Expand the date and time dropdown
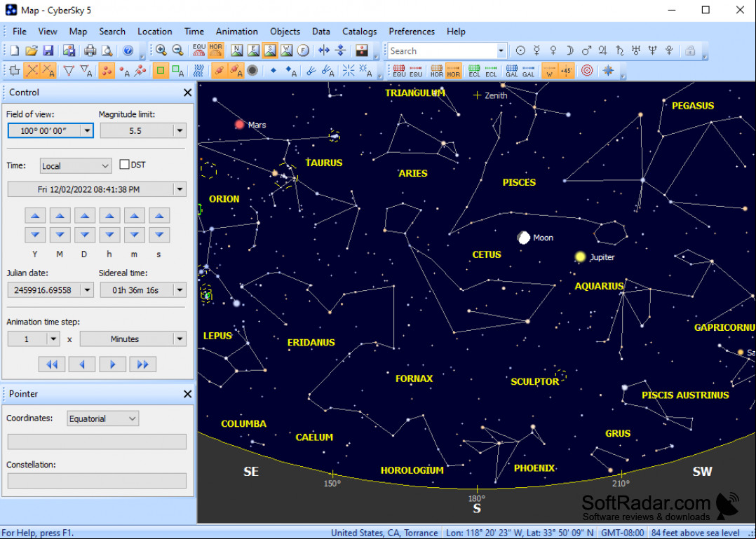756x539 pixels. point(180,189)
